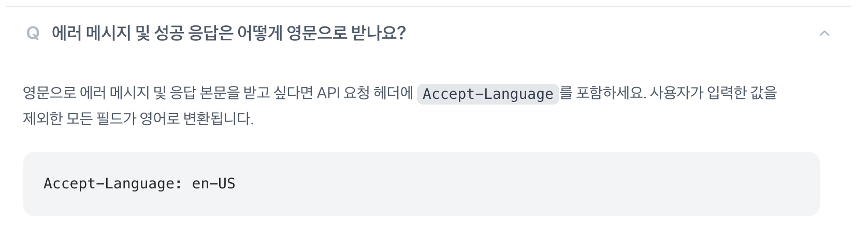Click the empty header area left of the chevron
The width and height of the screenshot is (868, 236).
pos(621,34)
